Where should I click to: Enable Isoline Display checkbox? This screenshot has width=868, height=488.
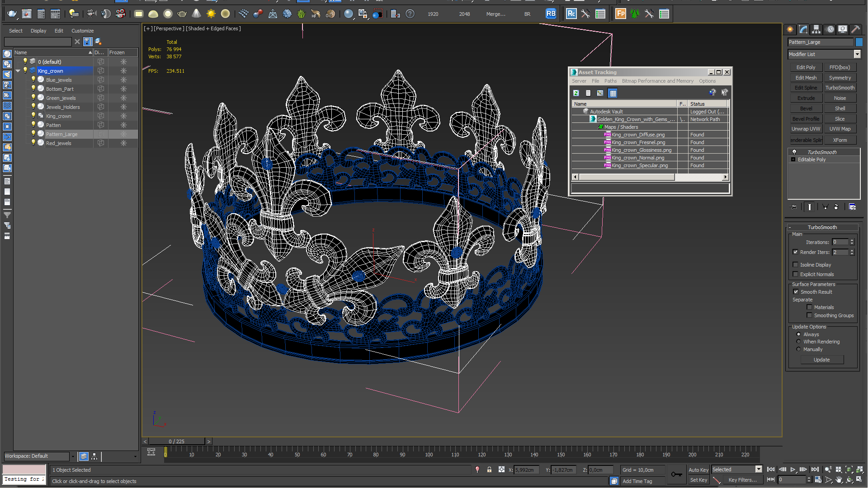point(795,265)
